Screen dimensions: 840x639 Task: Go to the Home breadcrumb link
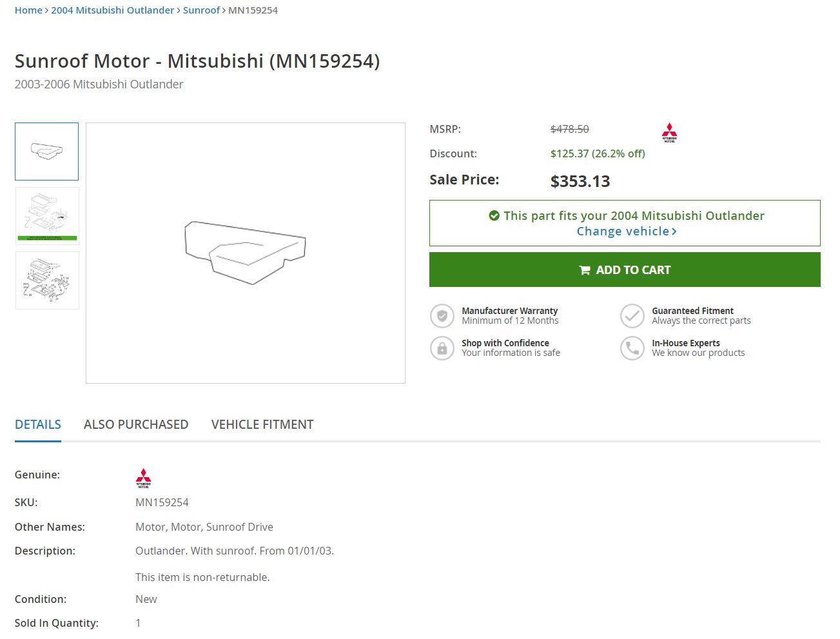point(28,10)
